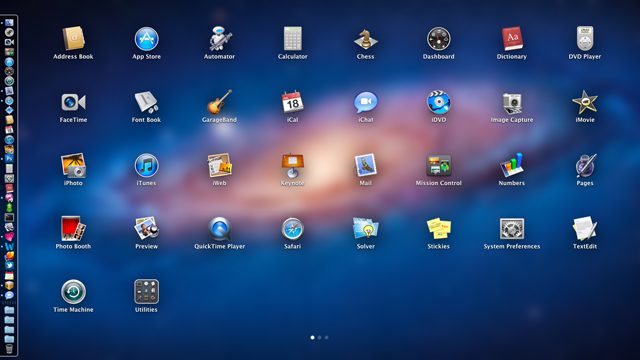640x360 pixels.
Task: Launch Terminal from the Dock
Action: [9, 217]
